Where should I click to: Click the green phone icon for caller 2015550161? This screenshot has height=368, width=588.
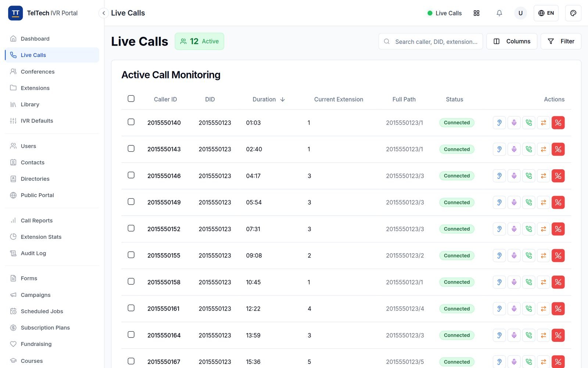tap(528, 309)
